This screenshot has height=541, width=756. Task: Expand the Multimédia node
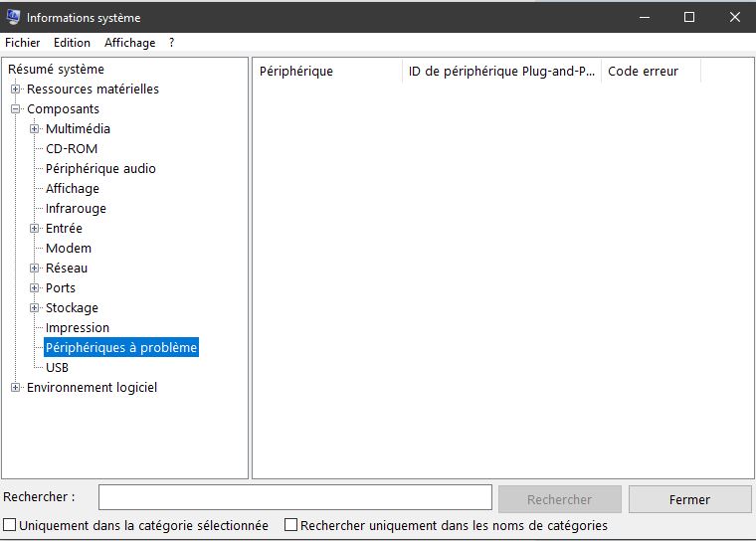pos(34,129)
